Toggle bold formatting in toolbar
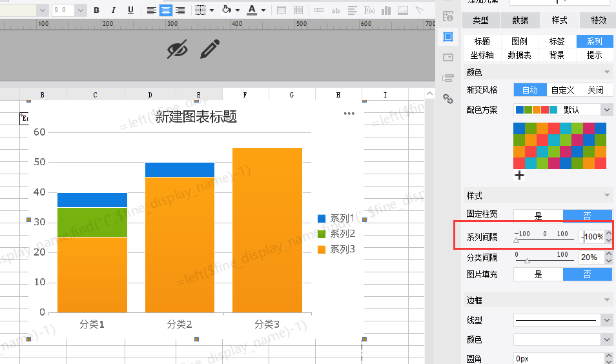 pyautogui.click(x=97, y=10)
